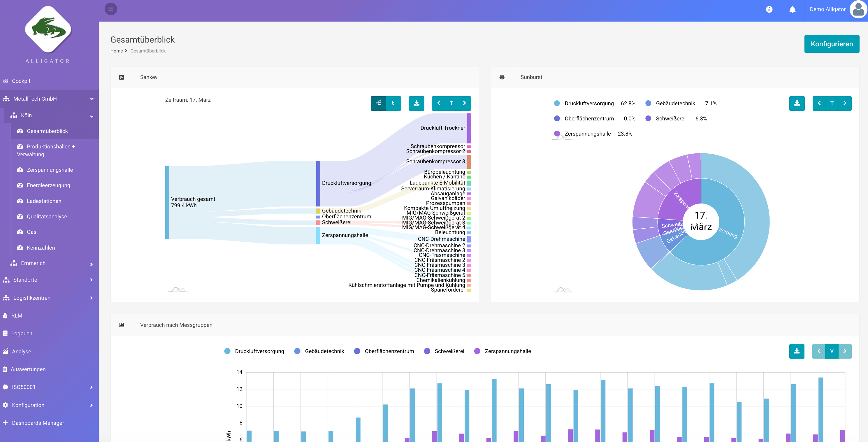Image resolution: width=868 pixels, height=442 pixels.
Task: Download the Sankey chart data
Action: pyautogui.click(x=417, y=104)
